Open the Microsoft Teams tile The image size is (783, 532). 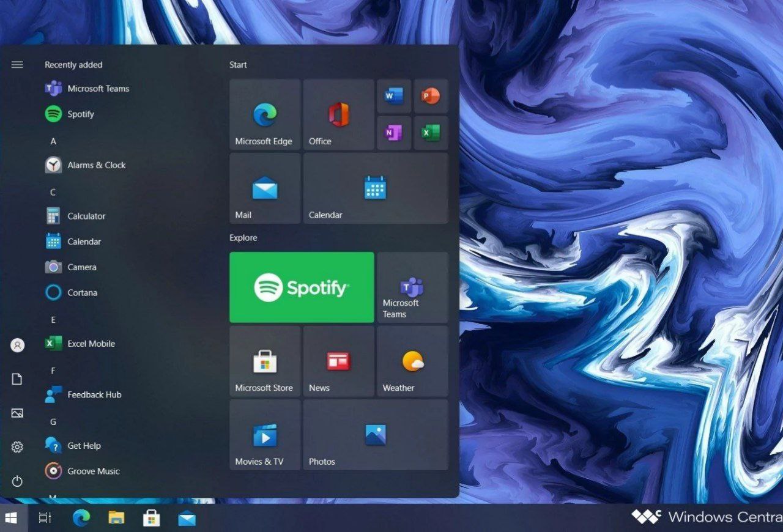pos(412,287)
